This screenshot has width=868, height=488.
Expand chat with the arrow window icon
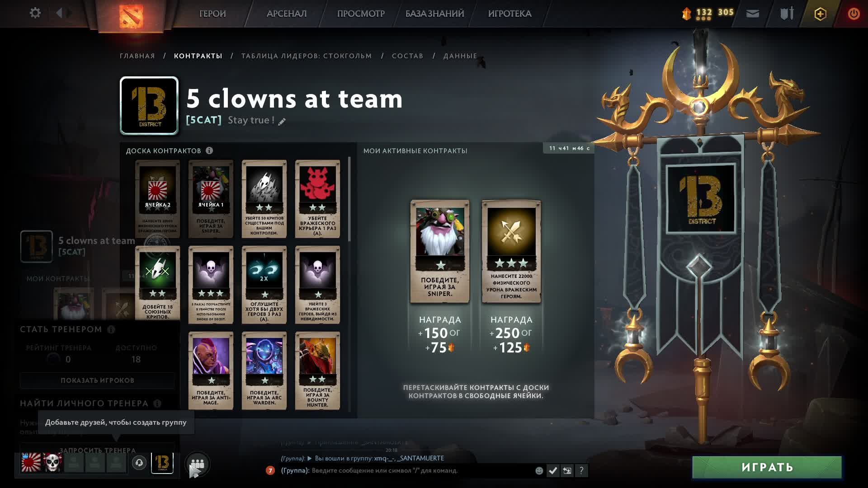[567, 470]
